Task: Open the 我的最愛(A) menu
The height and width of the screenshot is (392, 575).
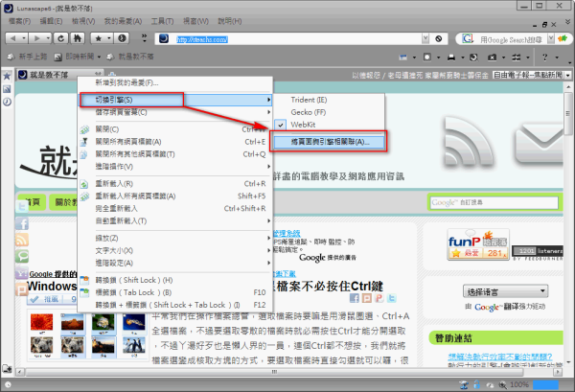Action: (123, 21)
